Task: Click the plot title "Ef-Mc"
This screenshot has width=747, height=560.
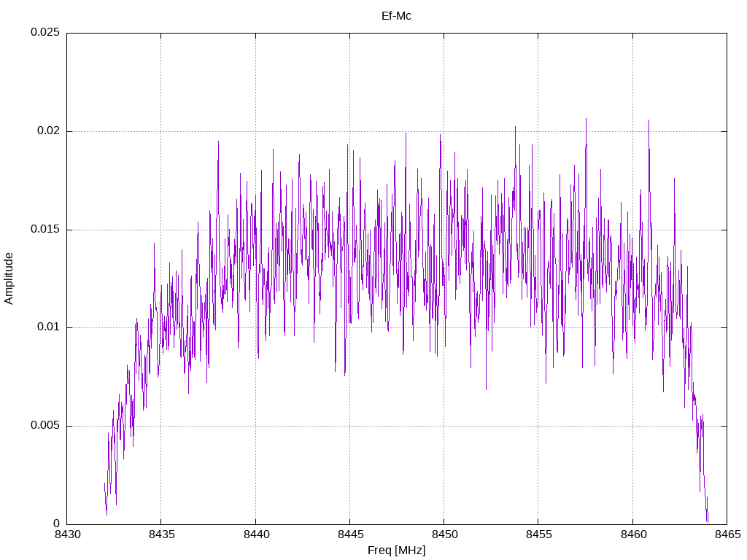Action: click(396, 16)
